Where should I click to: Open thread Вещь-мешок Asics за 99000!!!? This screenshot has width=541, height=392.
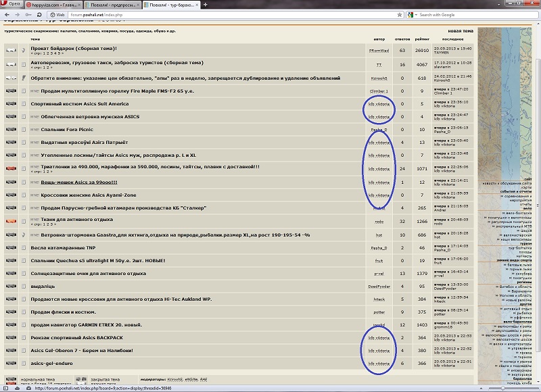pyautogui.click(x=79, y=182)
